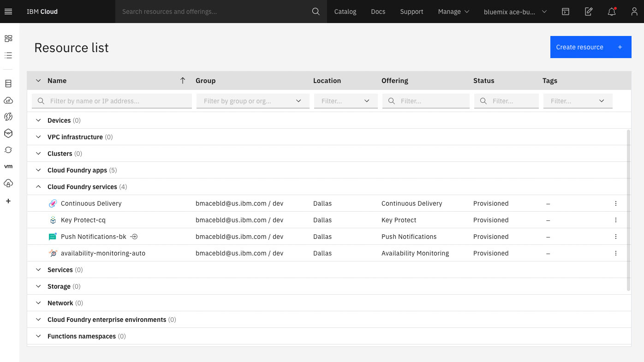Open the availability-monitoring-auto resource link
Viewport: 644px width, 362px height.
pyautogui.click(x=103, y=253)
